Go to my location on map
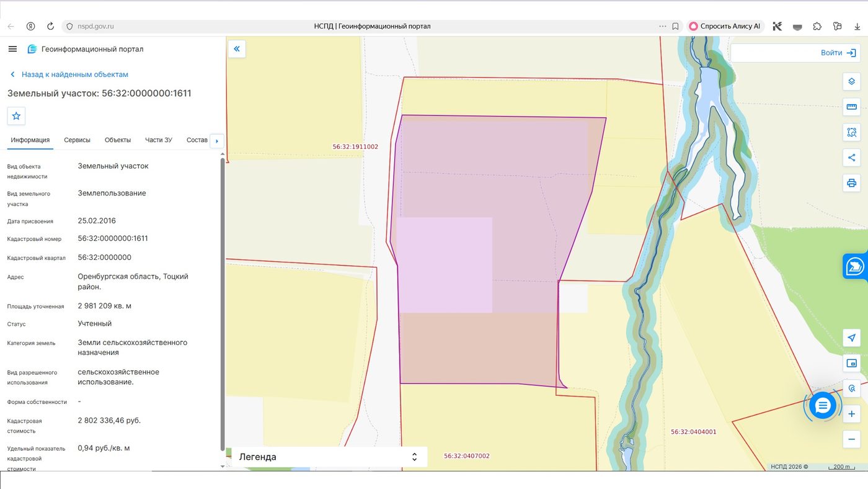 [852, 338]
